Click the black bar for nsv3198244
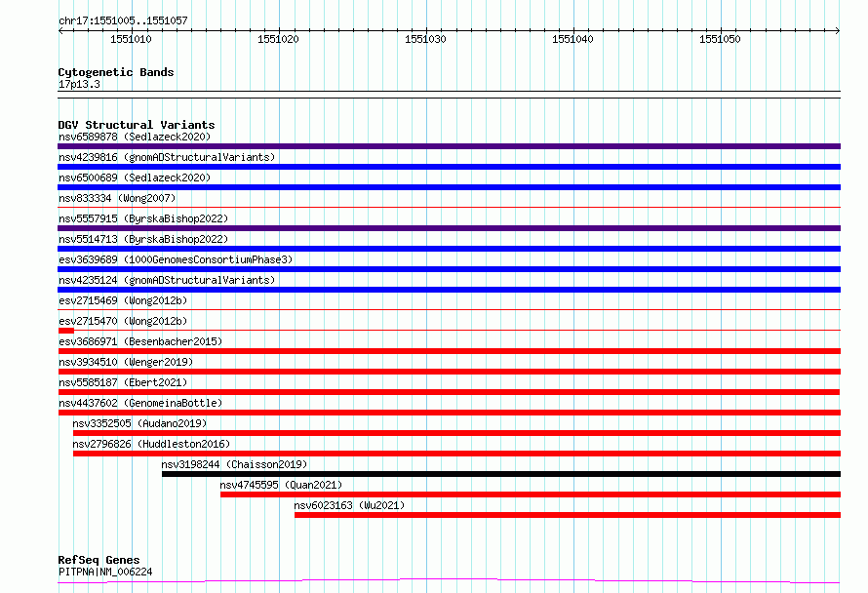This screenshot has height=593, width=868. click(x=501, y=474)
